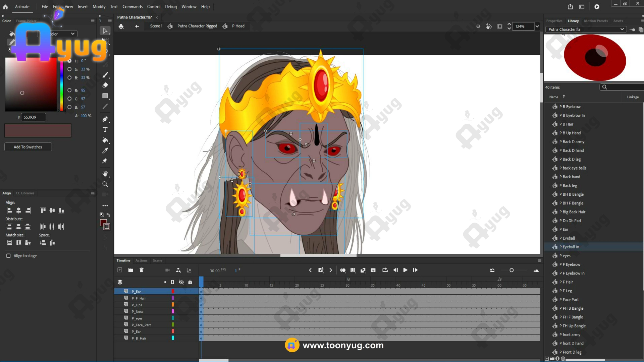Select the Red channel radio button

[69, 90]
